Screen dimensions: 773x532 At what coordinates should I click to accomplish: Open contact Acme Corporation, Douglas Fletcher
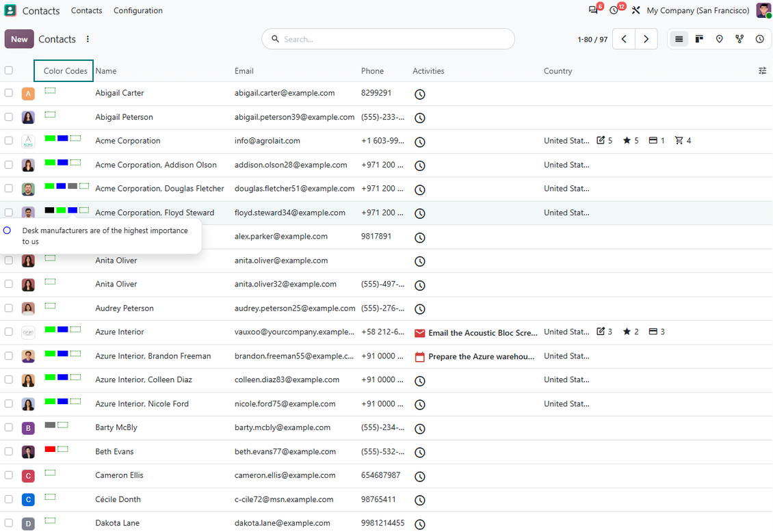pos(159,188)
